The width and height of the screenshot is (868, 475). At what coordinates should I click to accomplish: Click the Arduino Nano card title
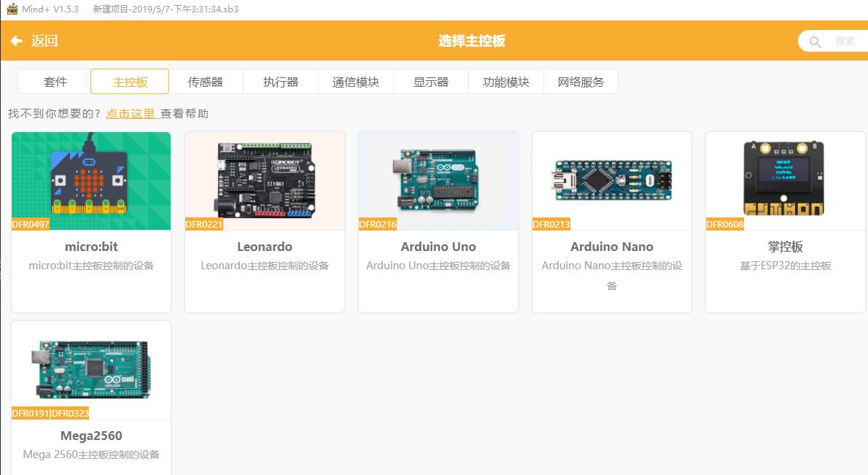[612, 247]
